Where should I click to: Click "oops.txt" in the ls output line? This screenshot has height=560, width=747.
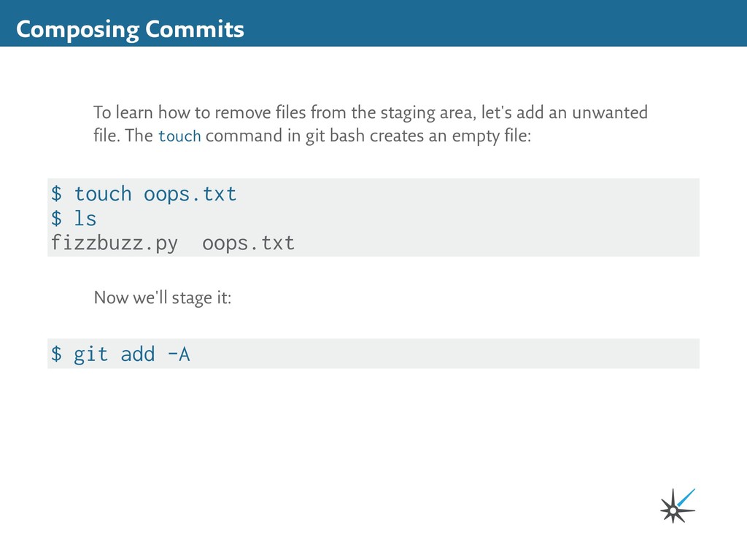(249, 243)
